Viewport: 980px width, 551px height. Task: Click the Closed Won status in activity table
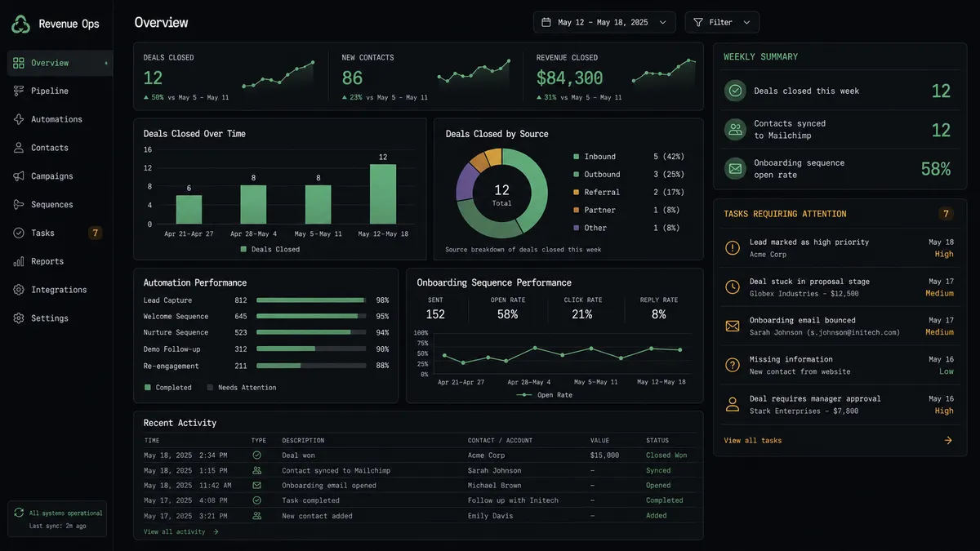point(666,455)
